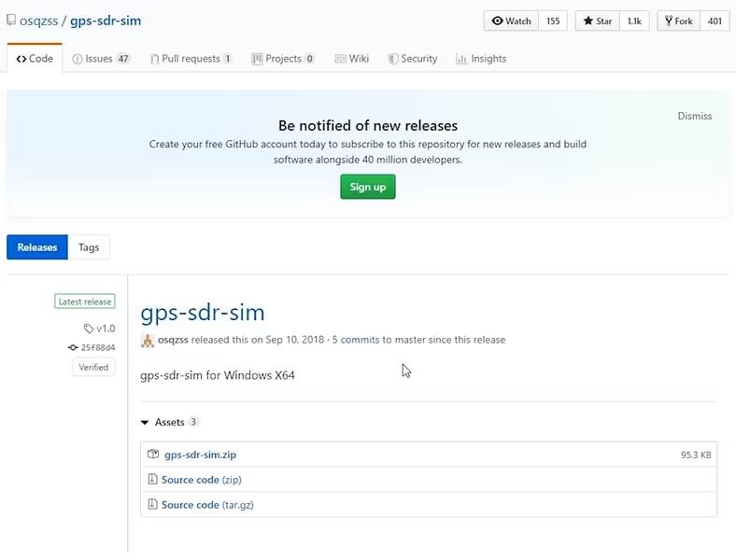Switch to the Projects tab

click(283, 59)
